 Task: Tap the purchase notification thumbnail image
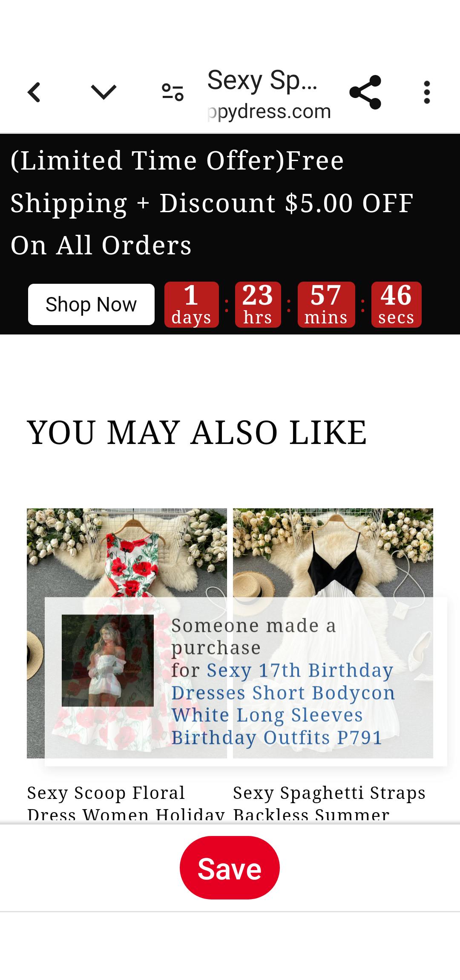[x=108, y=660]
